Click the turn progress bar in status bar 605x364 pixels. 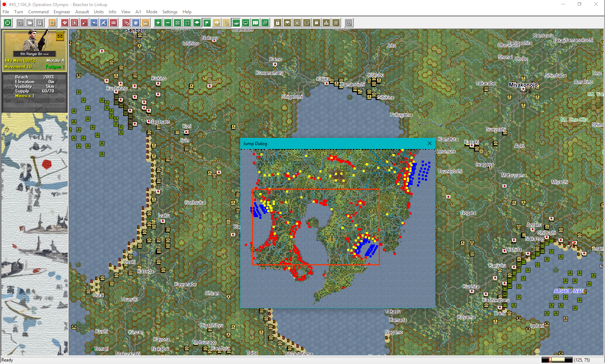click(x=557, y=360)
